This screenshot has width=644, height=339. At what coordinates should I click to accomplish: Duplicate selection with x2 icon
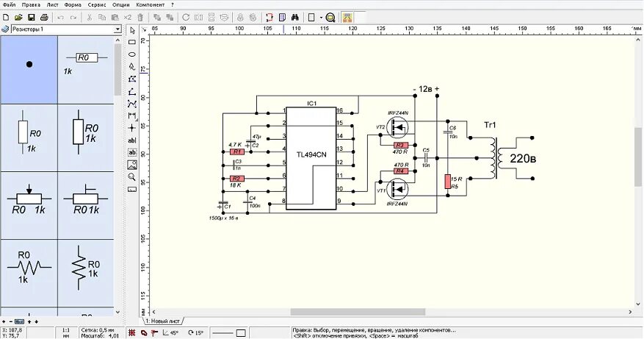(x=128, y=17)
